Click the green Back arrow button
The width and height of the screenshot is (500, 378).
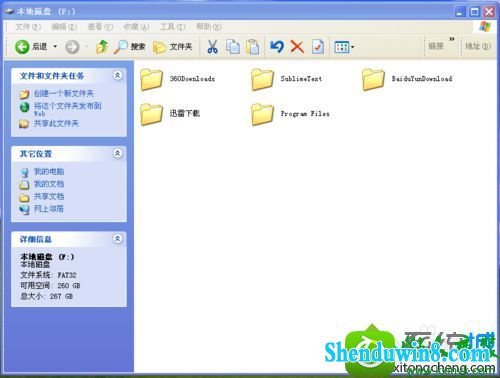click(x=22, y=47)
